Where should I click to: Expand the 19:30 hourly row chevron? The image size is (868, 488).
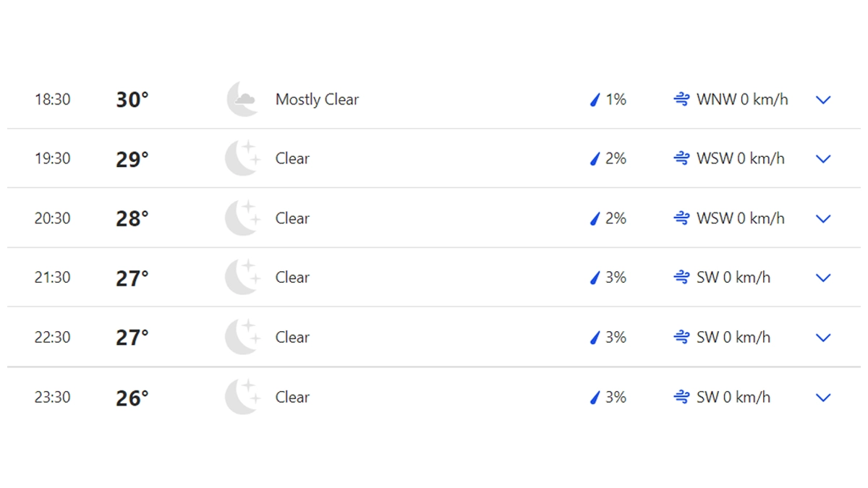coord(823,159)
